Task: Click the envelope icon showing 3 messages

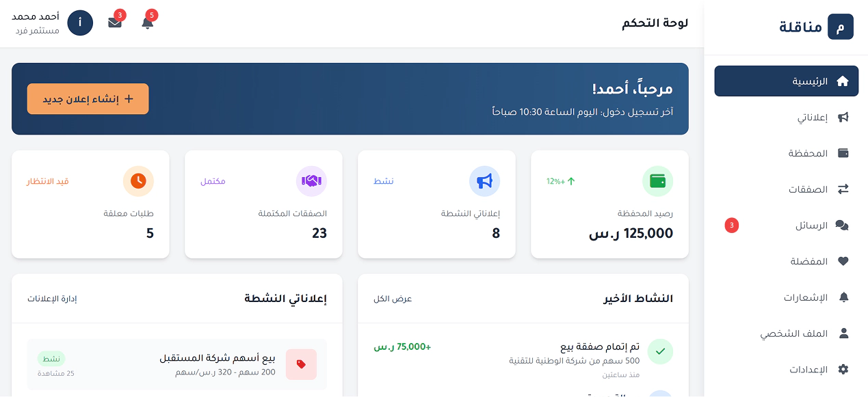Action: pos(114,23)
